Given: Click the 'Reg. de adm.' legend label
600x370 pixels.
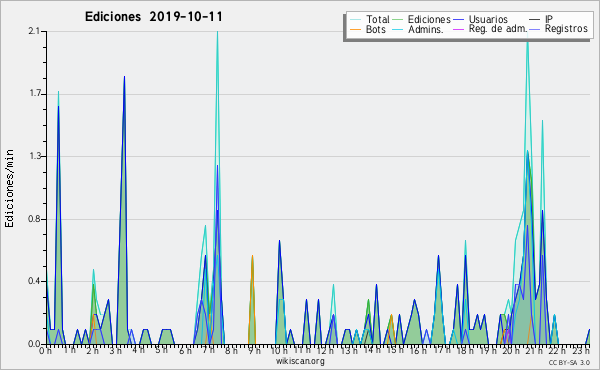Looking at the screenshot, I should 498,29.
